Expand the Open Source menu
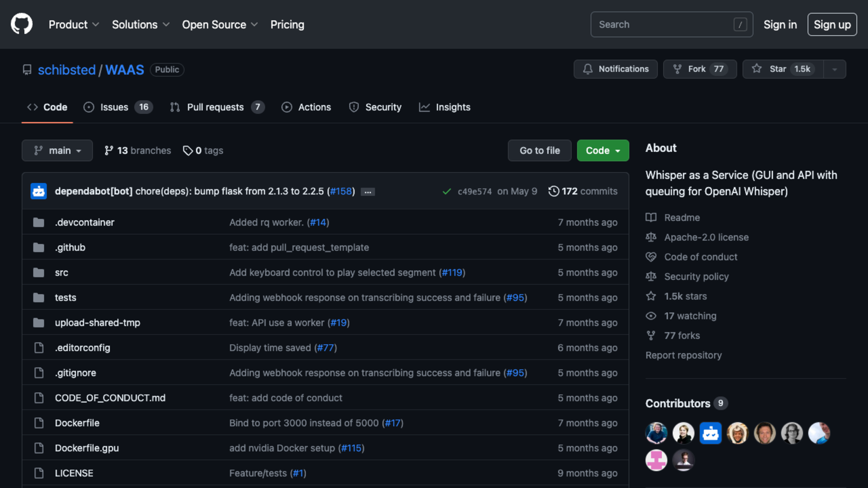The image size is (868, 488). pyautogui.click(x=220, y=25)
